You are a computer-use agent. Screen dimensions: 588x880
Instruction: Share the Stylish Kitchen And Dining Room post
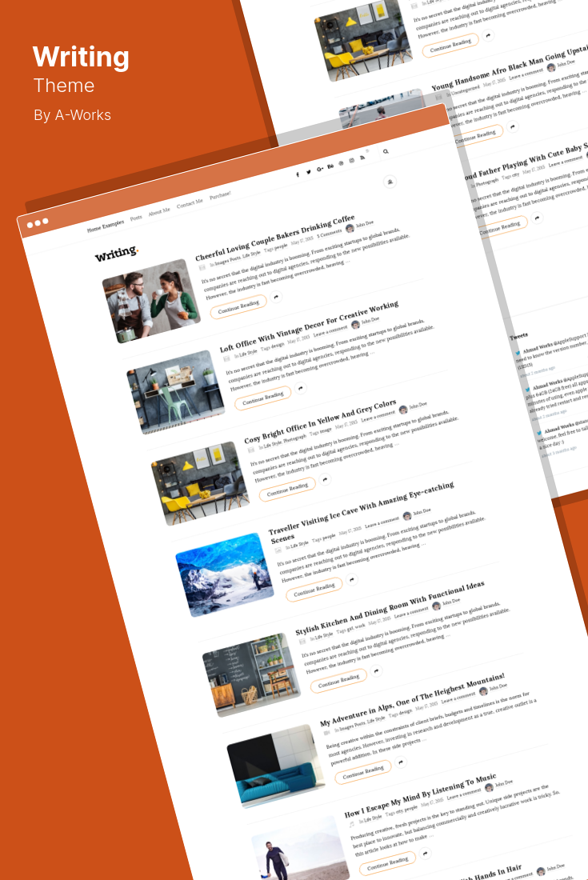377,670
